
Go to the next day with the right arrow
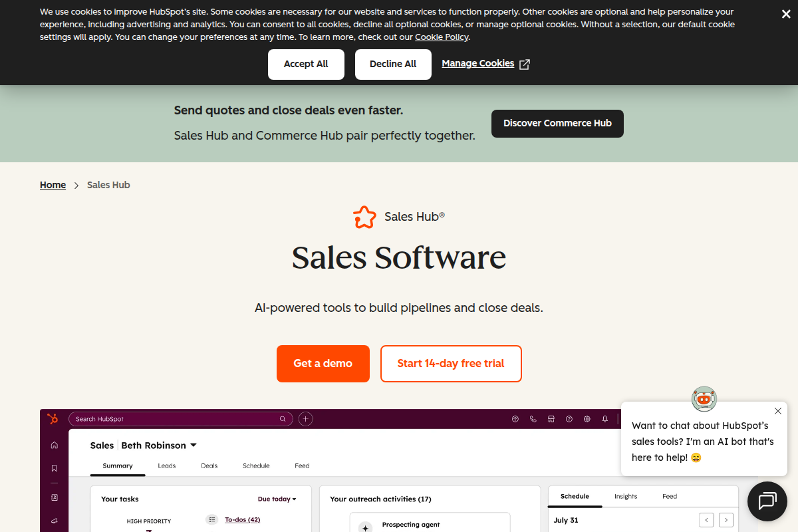[726, 520]
